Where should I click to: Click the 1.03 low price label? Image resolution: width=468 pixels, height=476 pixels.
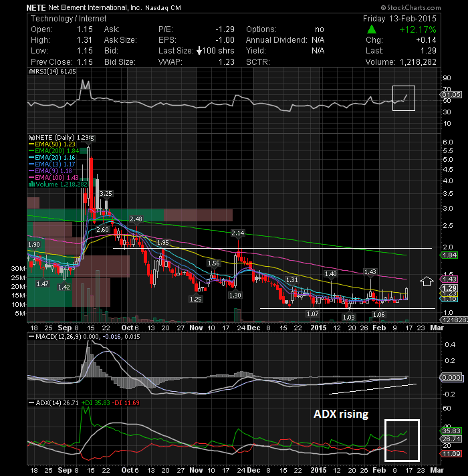tap(348, 318)
